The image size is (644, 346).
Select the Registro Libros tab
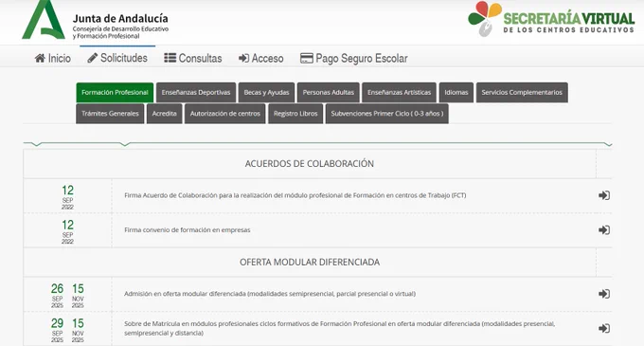click(295, 114)
